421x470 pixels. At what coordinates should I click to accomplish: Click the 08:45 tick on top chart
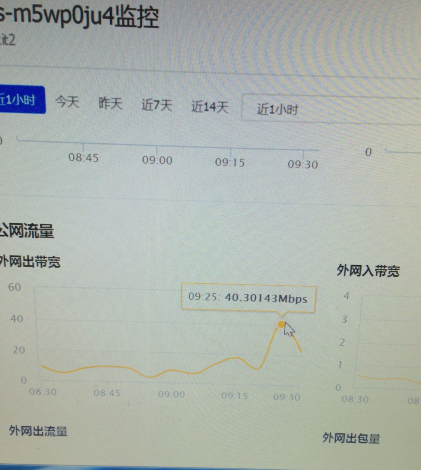[83, 157]
